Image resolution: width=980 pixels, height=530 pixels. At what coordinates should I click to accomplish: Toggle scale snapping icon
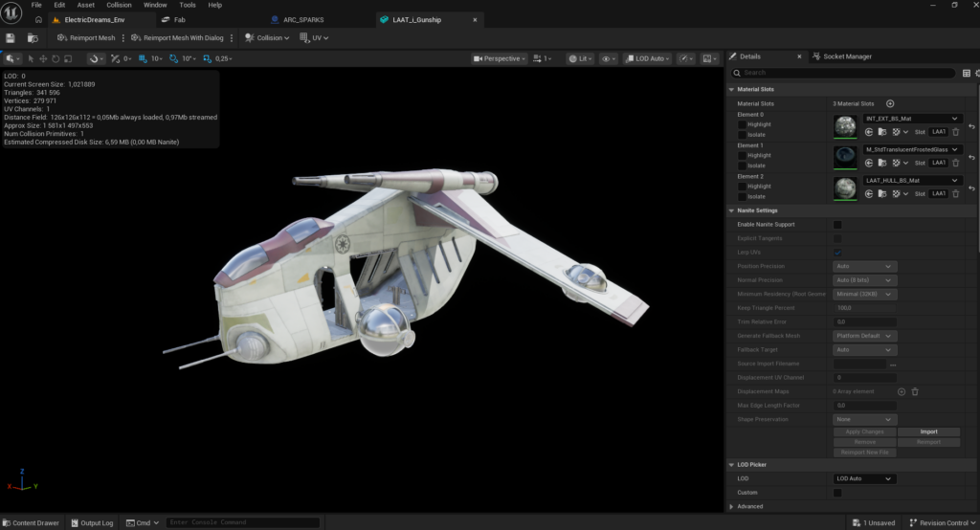coord(207,58)
